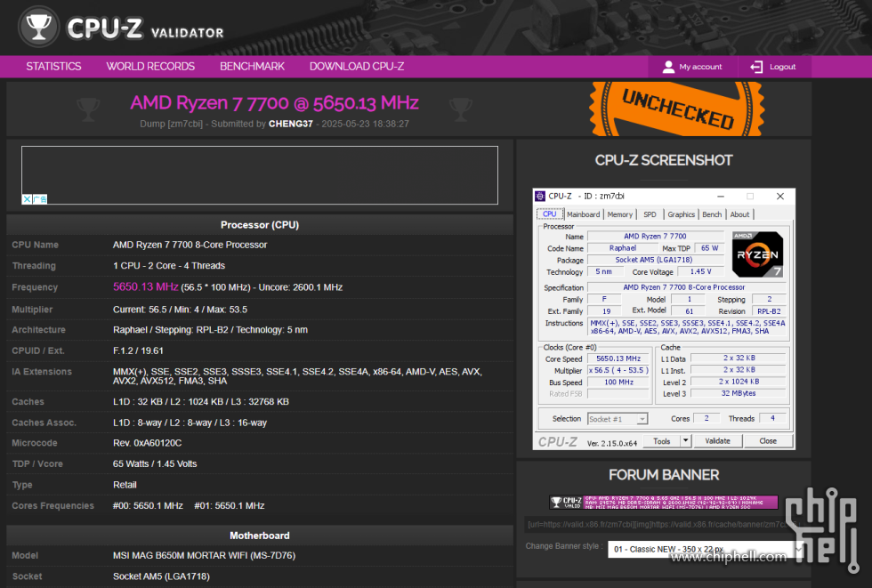Click the Socket value Socket AM5 (LGA1718)
The height and width of the screenshot is (588, 872).
161,576
